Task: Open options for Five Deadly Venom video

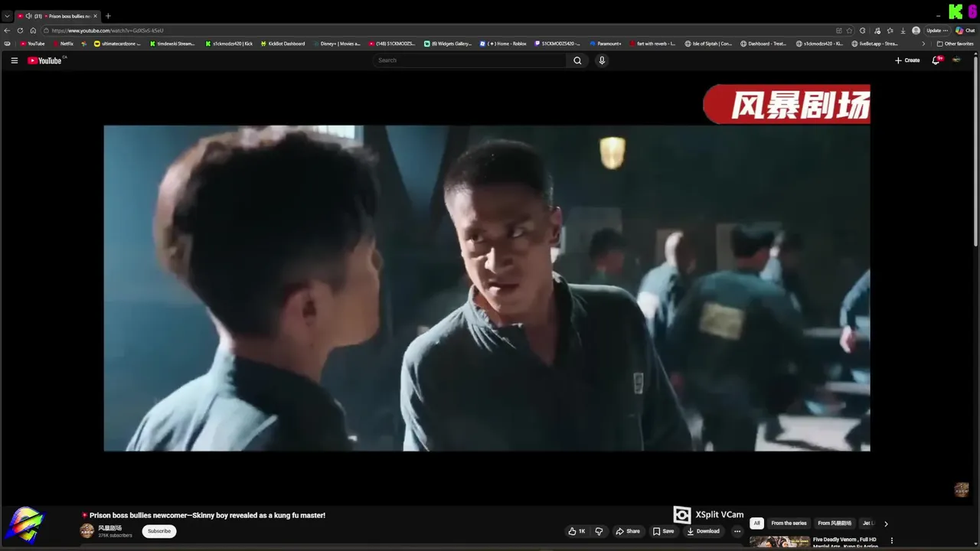Action: click(x=891, y=540)
